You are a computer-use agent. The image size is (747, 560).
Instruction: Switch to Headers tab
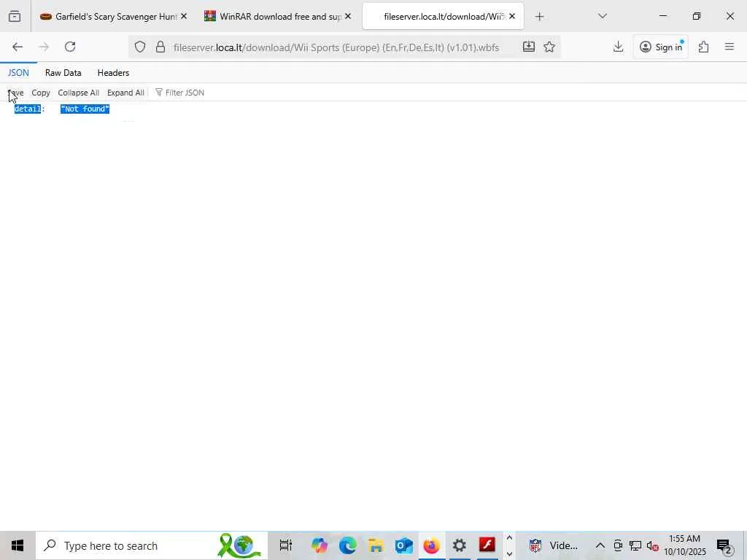coord(113,73)
